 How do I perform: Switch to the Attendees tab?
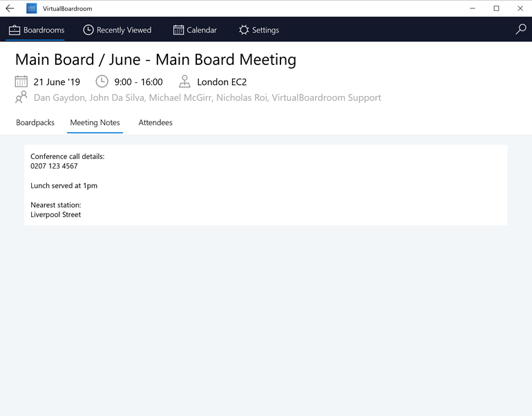pyautogui.click(x=155, y=122)
